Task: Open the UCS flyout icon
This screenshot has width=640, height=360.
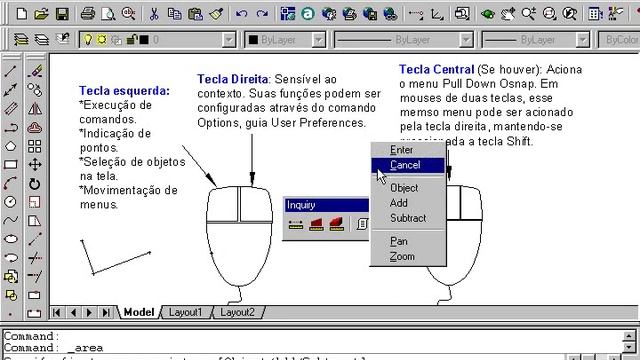Action: (437, 14)
